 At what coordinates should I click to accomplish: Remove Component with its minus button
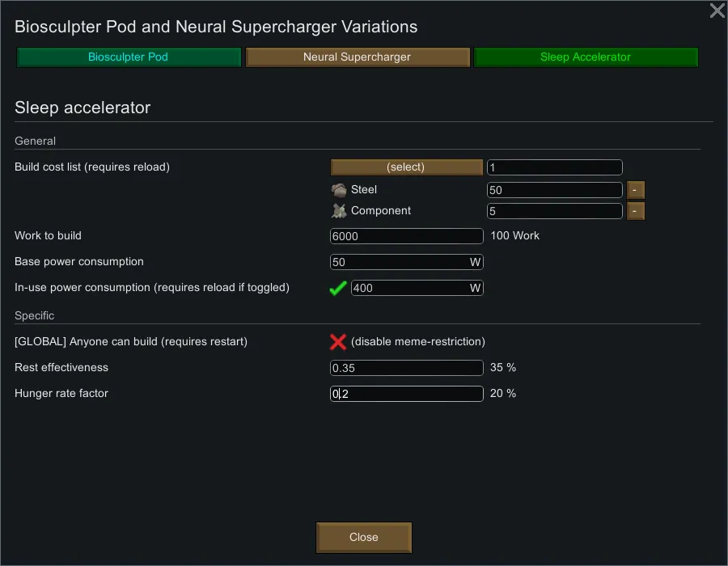pos(635,211)
